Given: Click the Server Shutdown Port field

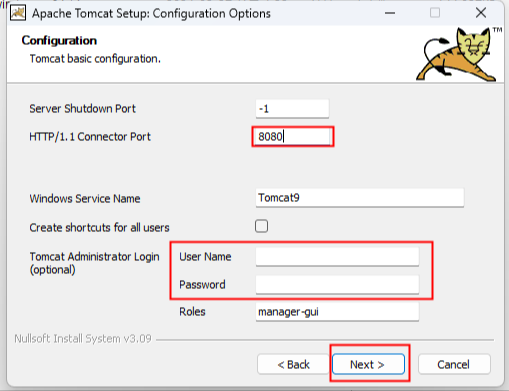Looking at the screenshot, I should point(292,109).
